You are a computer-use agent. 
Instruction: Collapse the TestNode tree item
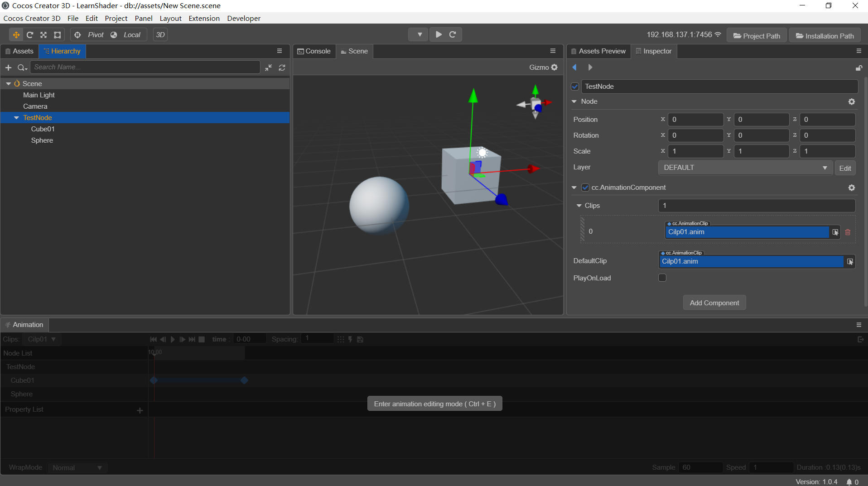pyautogui.click(x=17, y=118)
